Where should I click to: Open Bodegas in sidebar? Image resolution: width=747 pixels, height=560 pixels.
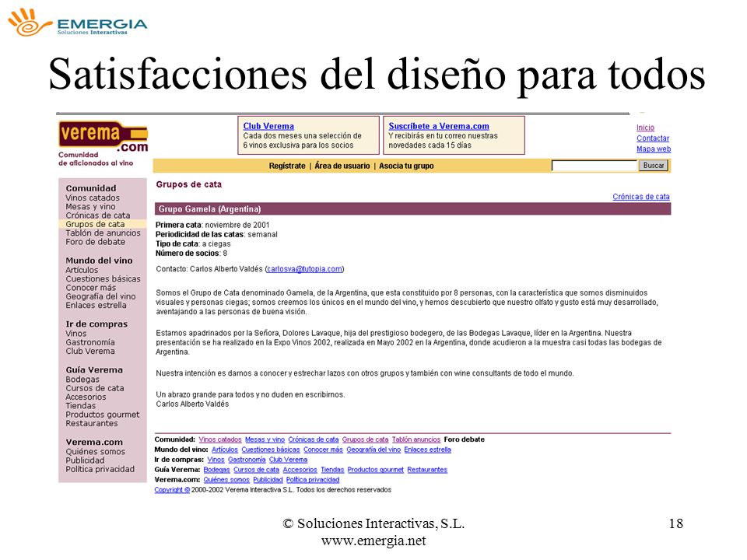click(82, 380)
